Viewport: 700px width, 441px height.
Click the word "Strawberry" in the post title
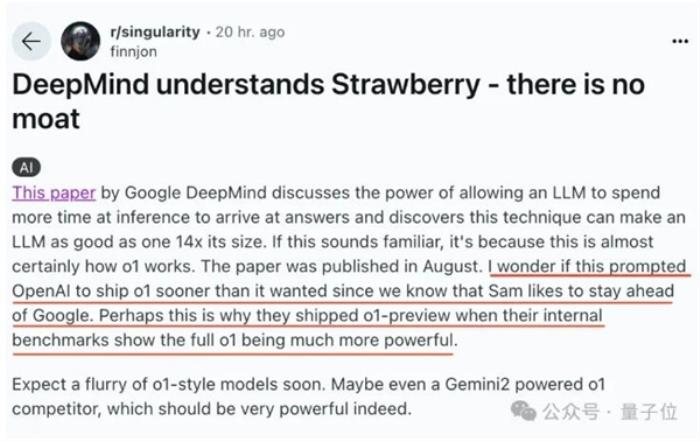coord(405,84)
